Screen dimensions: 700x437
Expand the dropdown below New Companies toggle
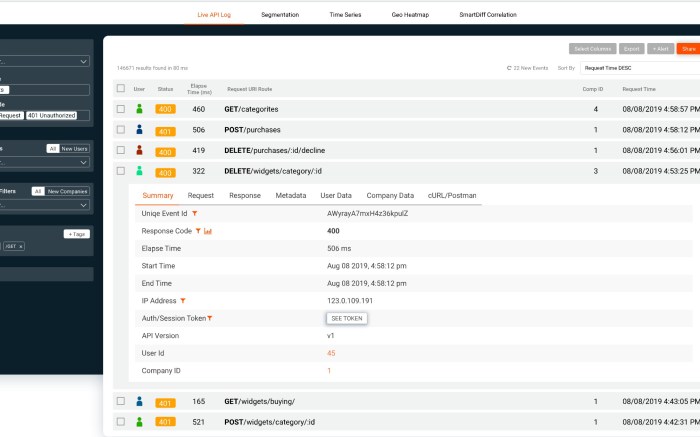[x=45, y=205]
